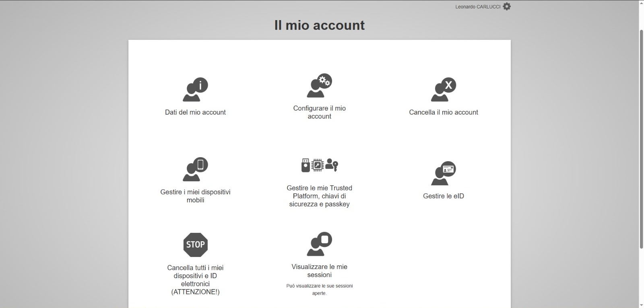Screen dimensions: 644x308
Task: Open the 'Dati del mio account' link
Action: click(195, 112)
